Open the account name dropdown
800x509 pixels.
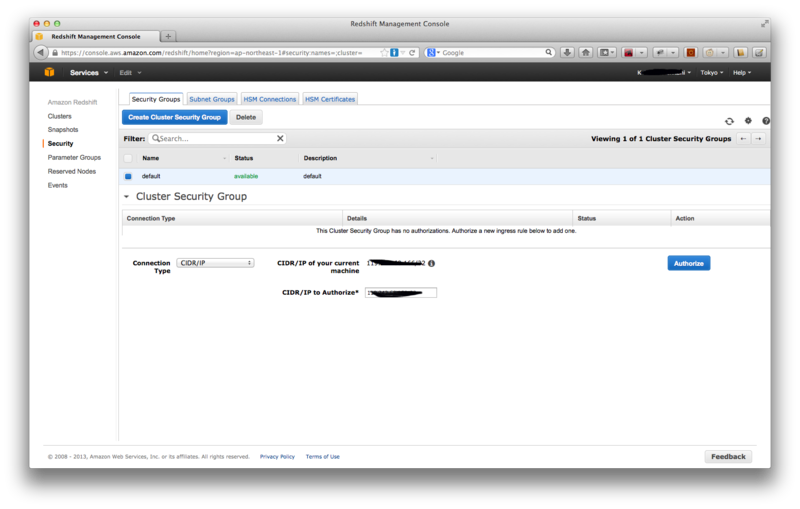click(x=664, y=72)
